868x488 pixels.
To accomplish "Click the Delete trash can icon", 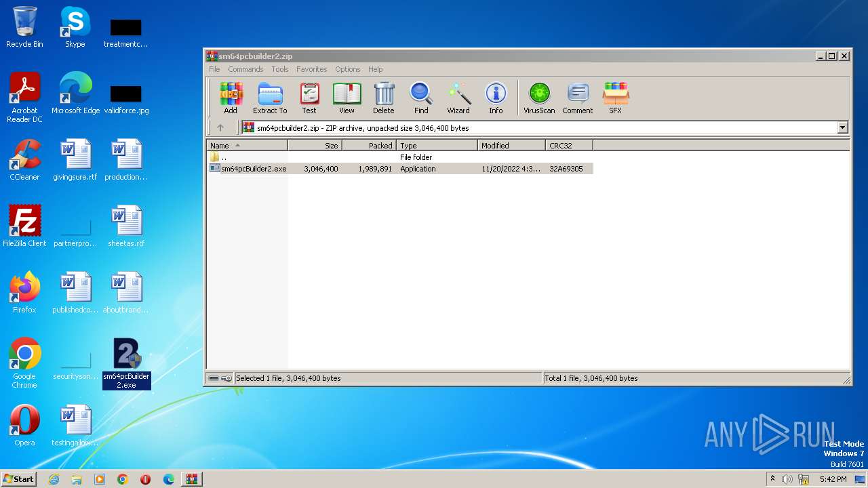I will [x=383, y=98].
